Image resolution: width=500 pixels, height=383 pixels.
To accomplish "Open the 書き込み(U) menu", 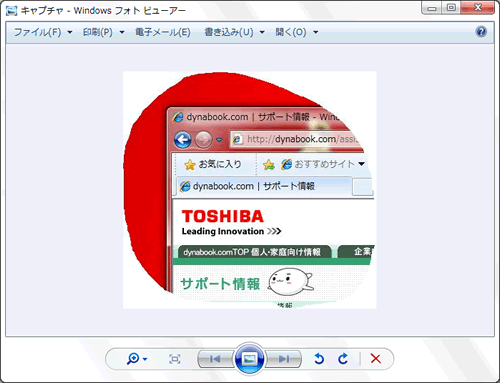I will (229, 32).
